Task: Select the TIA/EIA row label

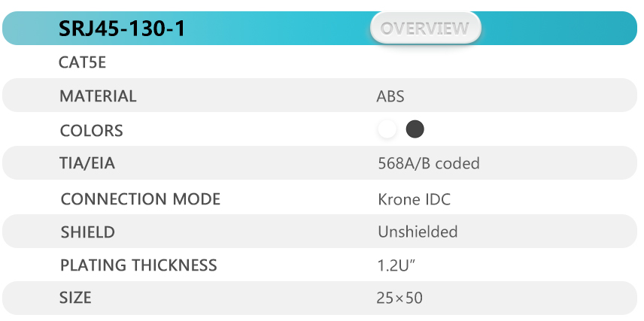Action: pos(87,163)
